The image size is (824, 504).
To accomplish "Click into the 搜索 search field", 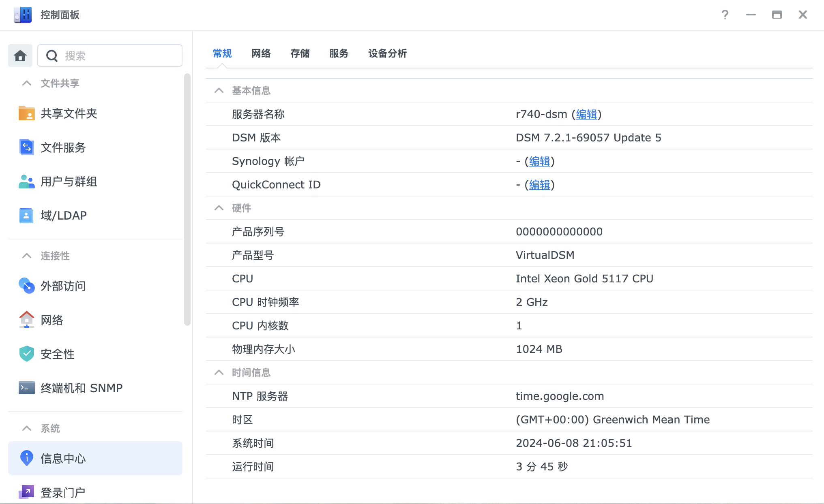I will [110, 56].
